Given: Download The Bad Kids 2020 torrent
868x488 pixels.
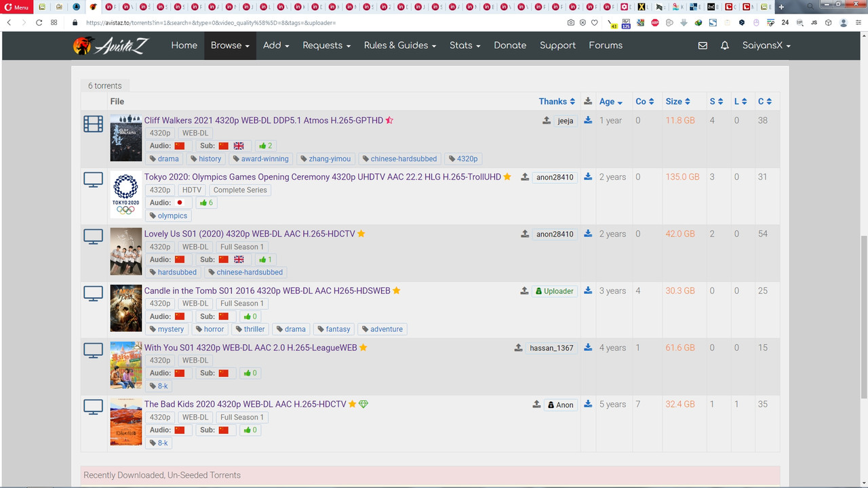Looking at the screenshot, I should pyautogui.click(x=588, y=404).
